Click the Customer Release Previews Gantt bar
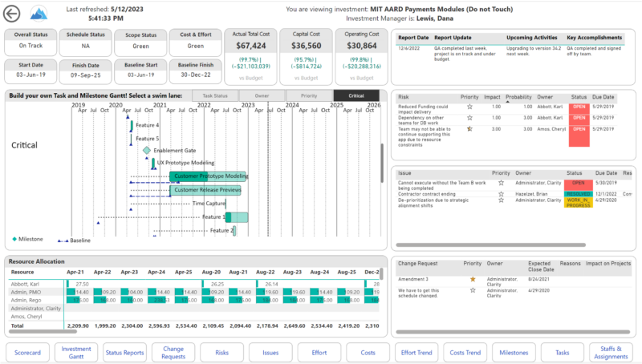642x364 pixels. pyautogui.click(x=205, y=190)
